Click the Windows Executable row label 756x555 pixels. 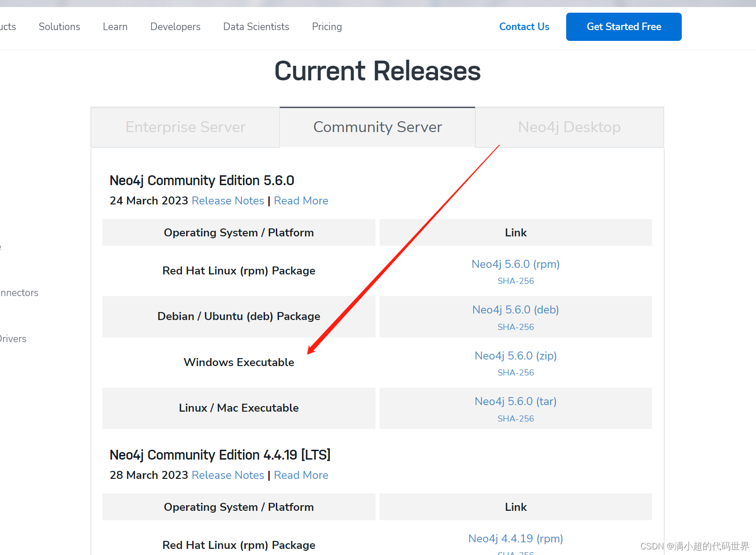[239, 362]
